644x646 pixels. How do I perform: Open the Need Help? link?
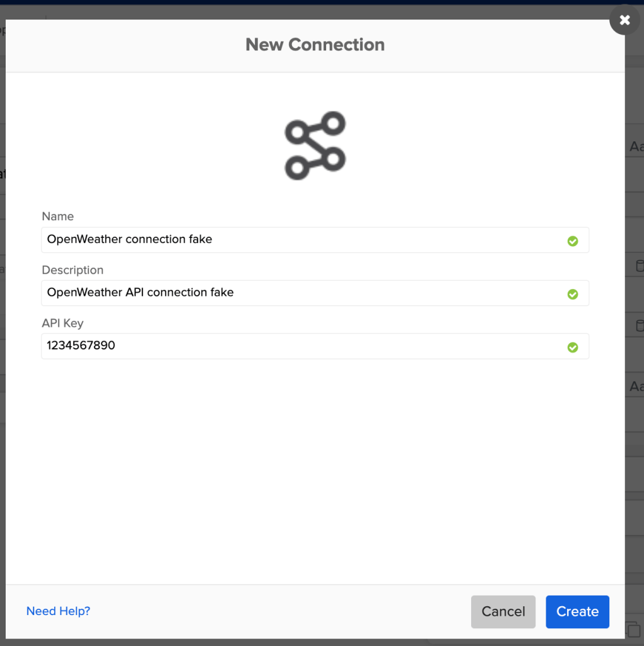click(58, 611)
